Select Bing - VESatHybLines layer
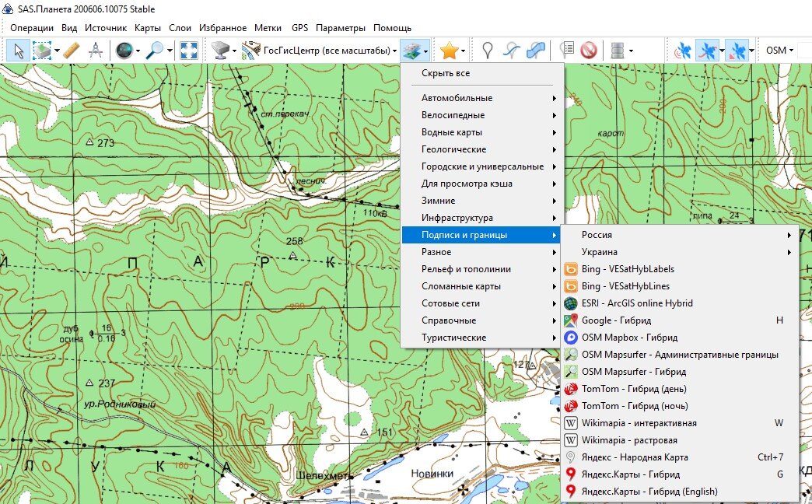Screen dimensions: 812x504 (x=680, y=286)
